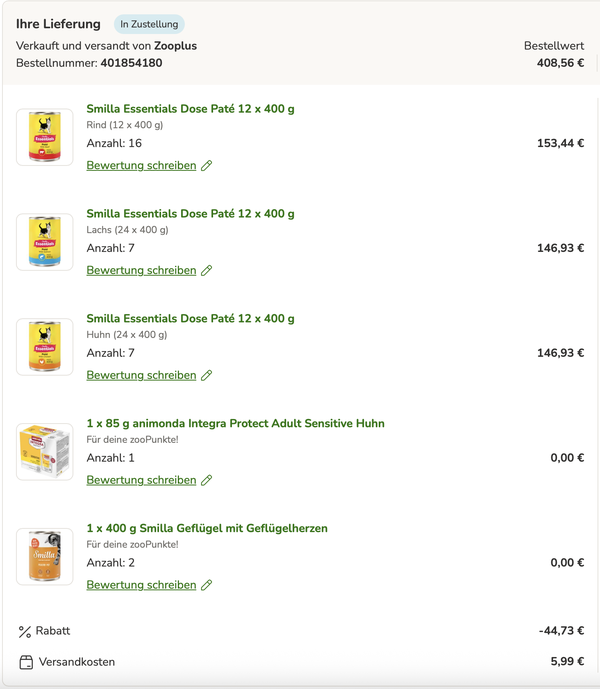The image size is (600, 689).
Task: Click the animonda Integra box thumbnail
Action: pyautogui.click(x=45, y=452)
